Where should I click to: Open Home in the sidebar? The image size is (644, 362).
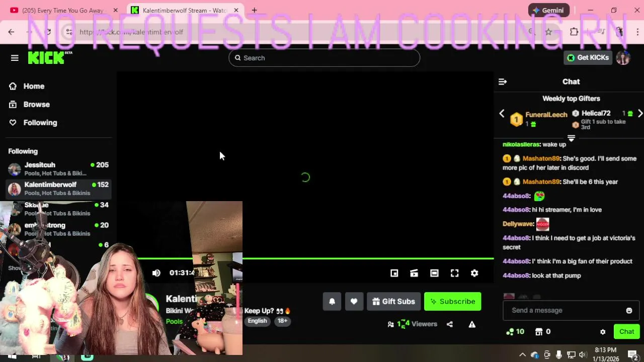point(34,86)
